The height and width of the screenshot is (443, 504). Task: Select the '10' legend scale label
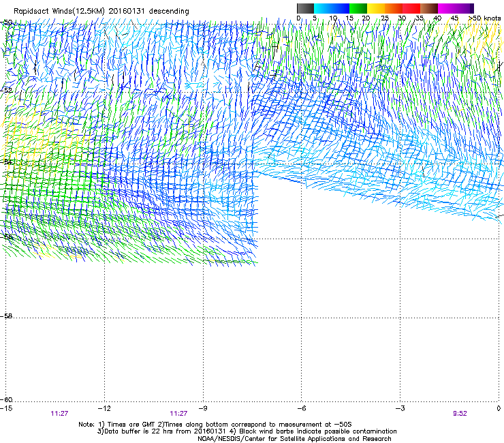[x=333, y=18]
